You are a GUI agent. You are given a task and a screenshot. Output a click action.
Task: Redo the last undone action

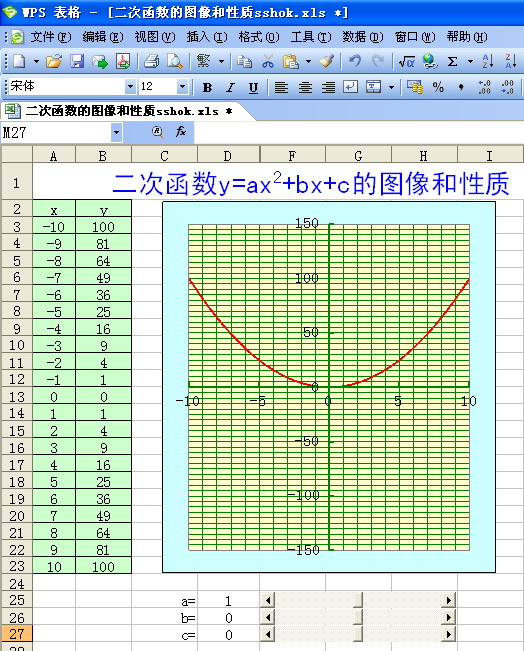pyautogui.click(x=377, y=61)
